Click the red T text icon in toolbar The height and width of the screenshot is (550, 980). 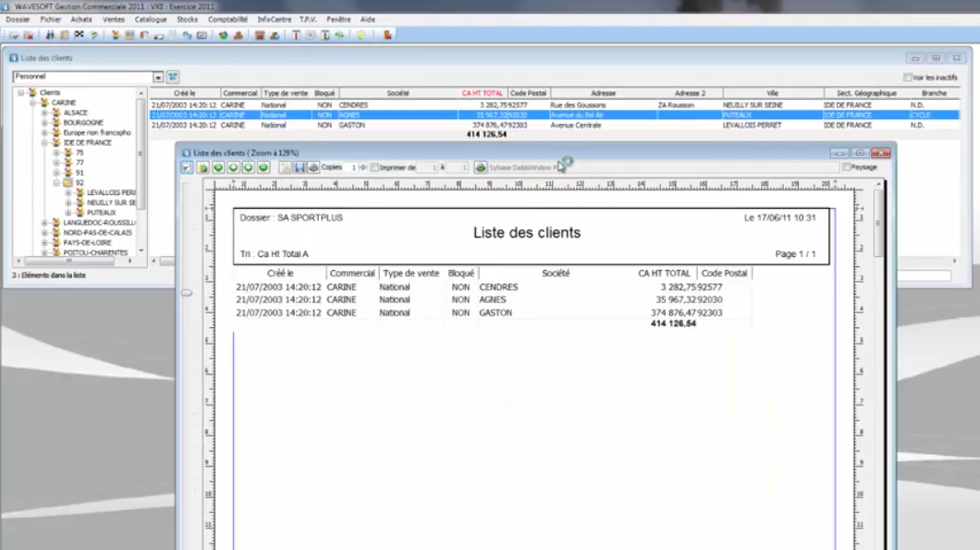click(x=296, y=35)
